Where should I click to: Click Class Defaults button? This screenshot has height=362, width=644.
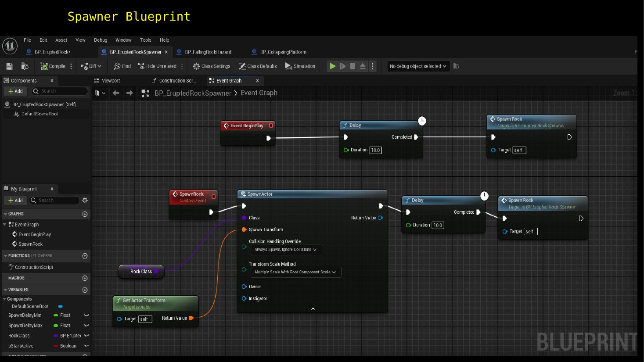[x=258, y=66]
